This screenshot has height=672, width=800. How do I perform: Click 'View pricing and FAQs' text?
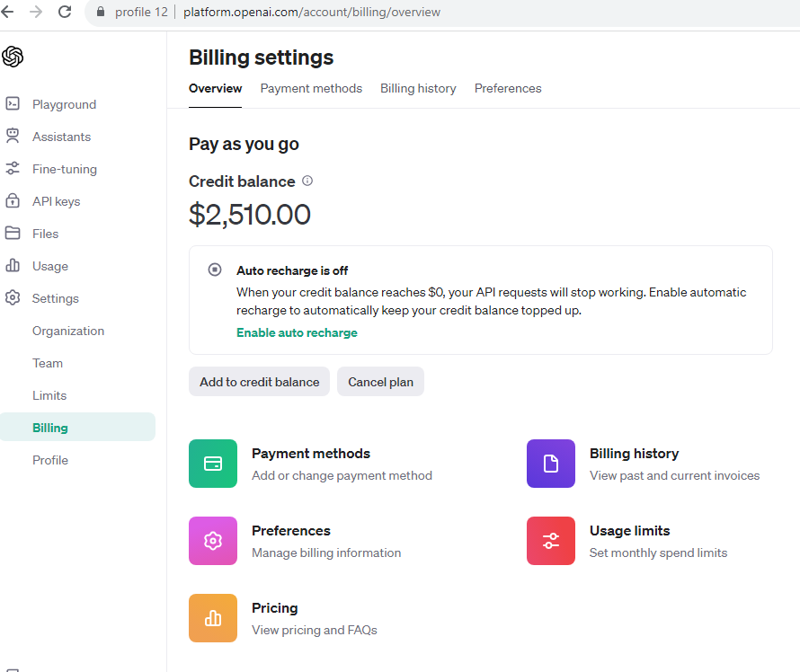[x=315, y=630]
